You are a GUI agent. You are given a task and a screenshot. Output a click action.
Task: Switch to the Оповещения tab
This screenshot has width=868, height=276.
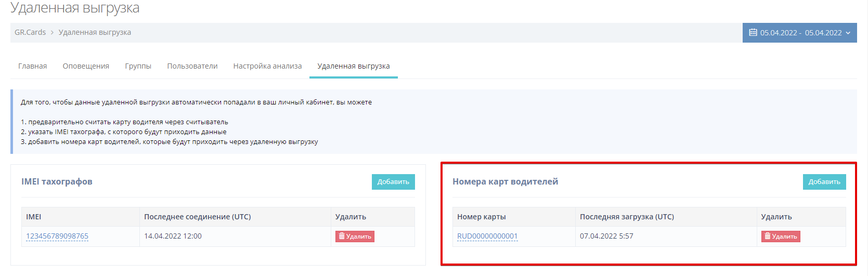pos(86,66)
